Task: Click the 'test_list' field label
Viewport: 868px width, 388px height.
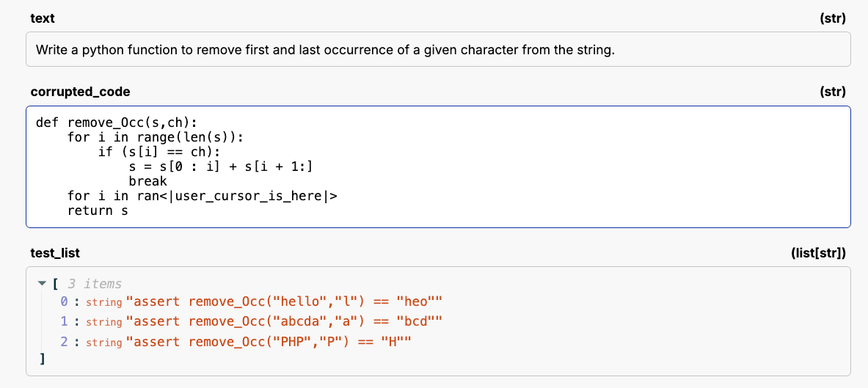Action: point(55,253)
